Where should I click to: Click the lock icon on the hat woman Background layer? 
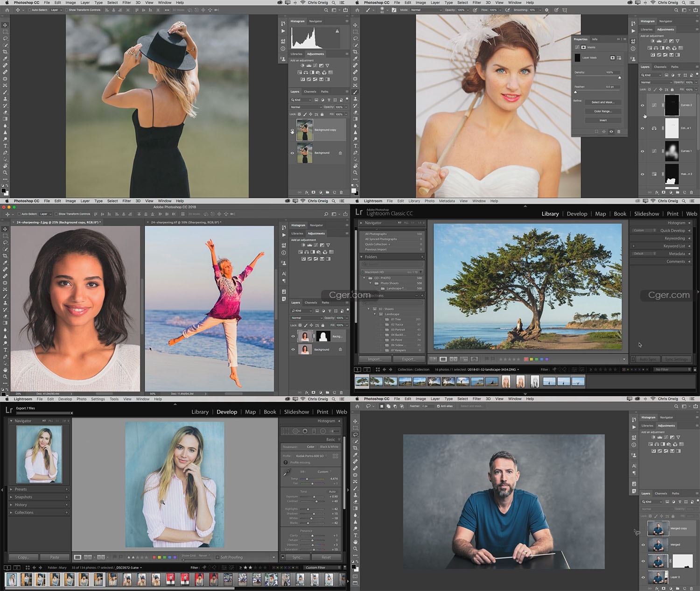click(340, 153)
